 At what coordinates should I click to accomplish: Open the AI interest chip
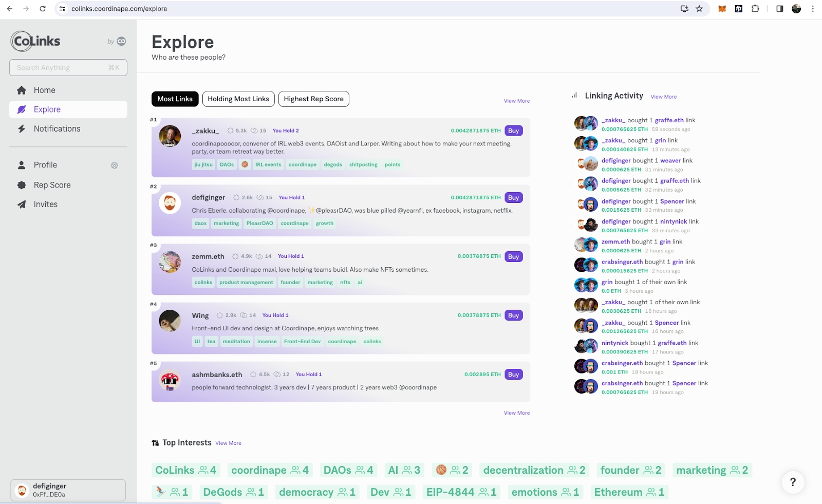[404, 470]
